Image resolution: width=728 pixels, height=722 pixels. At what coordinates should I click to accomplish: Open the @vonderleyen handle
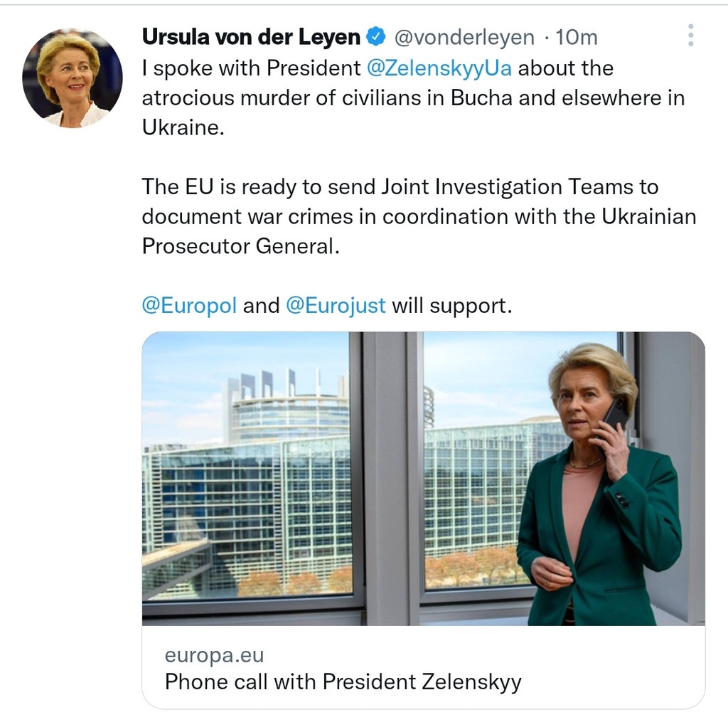click(x=464, y=37)
